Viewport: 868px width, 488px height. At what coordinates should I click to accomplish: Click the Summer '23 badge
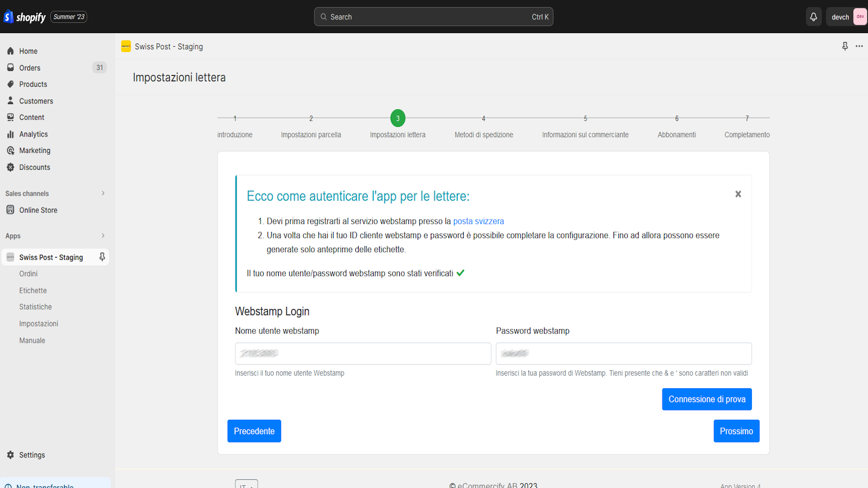click(69, 17)
